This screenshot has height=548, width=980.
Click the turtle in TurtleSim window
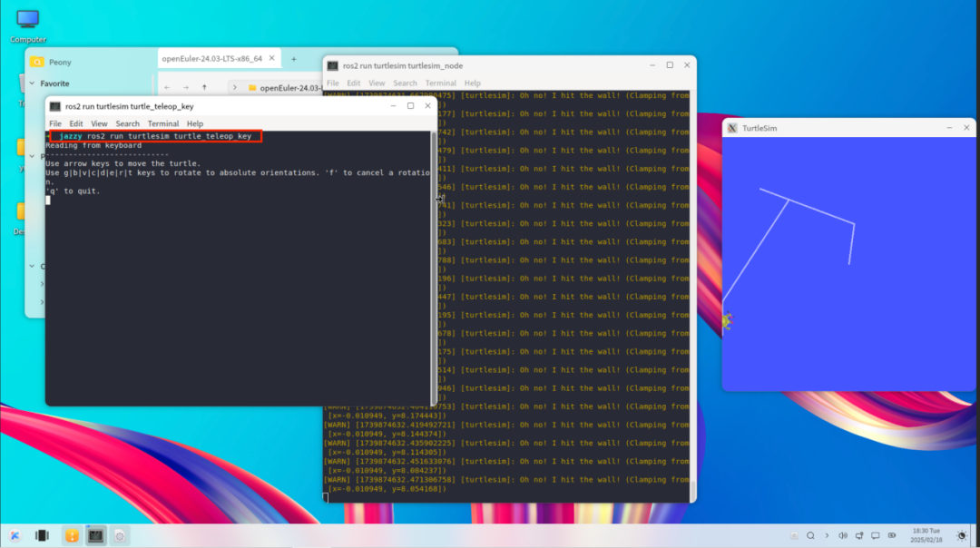pos(727,320)
